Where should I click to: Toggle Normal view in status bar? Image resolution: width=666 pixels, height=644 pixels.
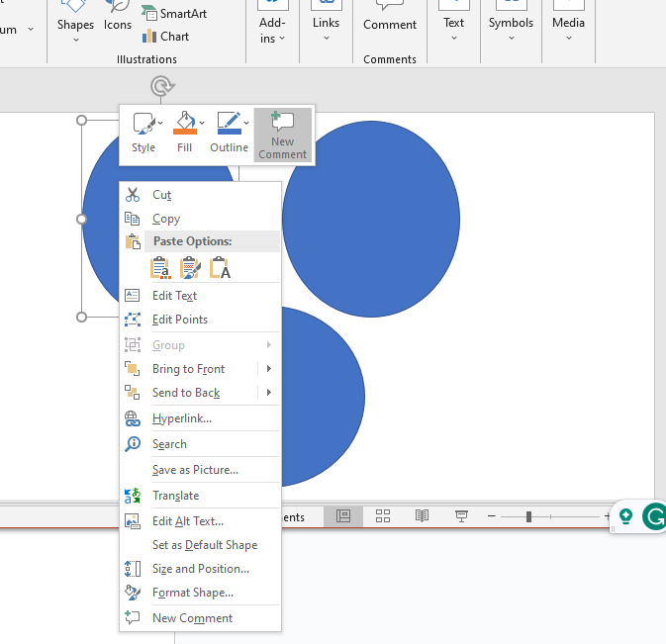coord(343,516)
